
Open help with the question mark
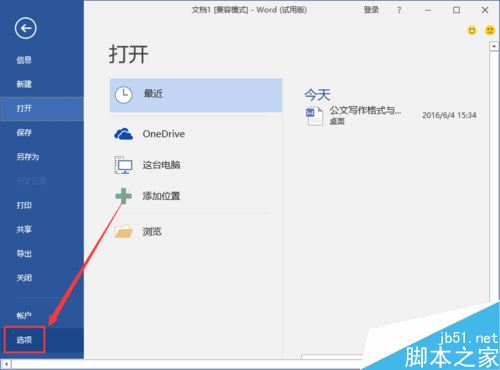point(399,10)
